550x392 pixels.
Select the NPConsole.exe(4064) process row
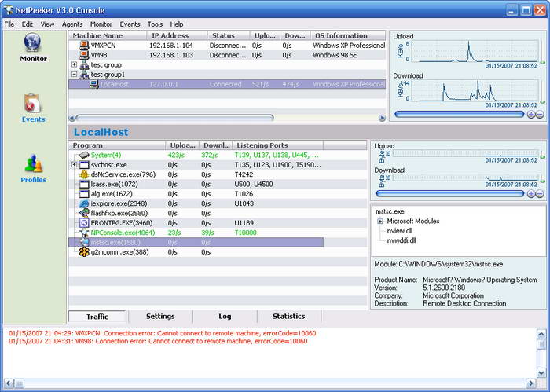tap(123, 233)
